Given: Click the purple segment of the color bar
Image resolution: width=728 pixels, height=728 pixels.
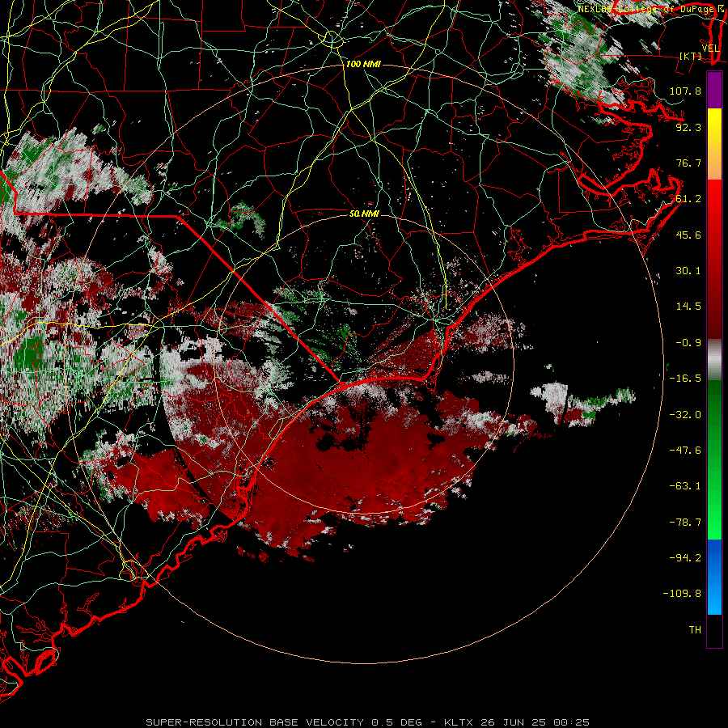Looking at the screenshot, I should [714, 90].
